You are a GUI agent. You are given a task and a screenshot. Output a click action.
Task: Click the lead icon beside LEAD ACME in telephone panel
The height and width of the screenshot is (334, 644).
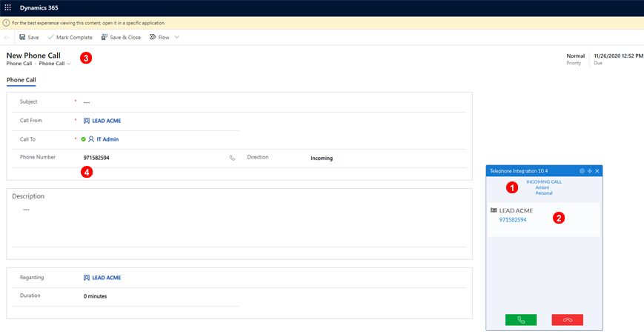(x=494, y=210)
